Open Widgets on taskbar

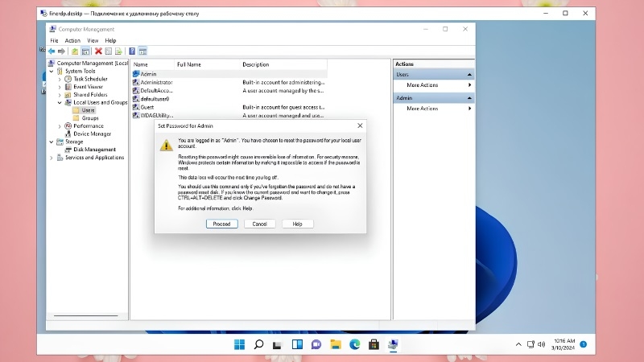point(297,344)
